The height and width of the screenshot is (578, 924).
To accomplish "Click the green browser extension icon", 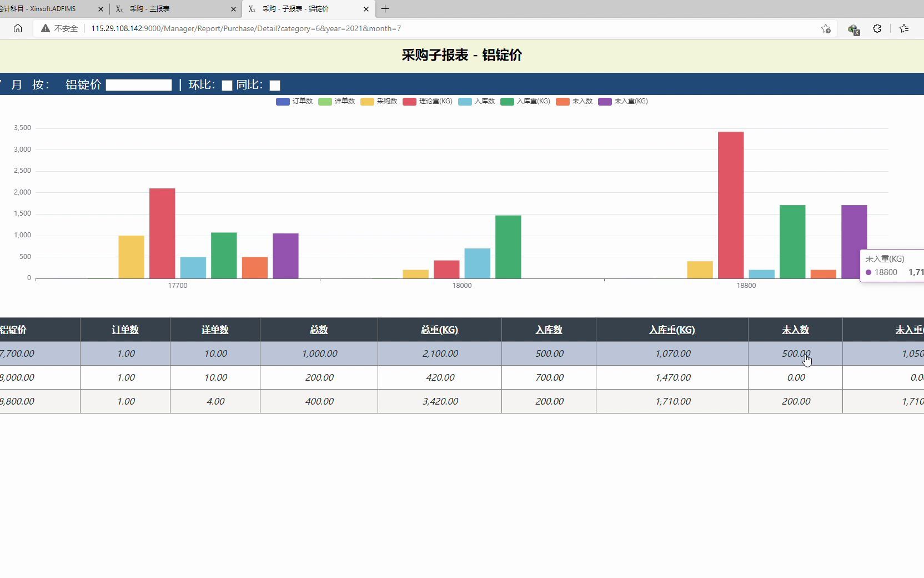I will pyautogui.click(x=853, y=29).
